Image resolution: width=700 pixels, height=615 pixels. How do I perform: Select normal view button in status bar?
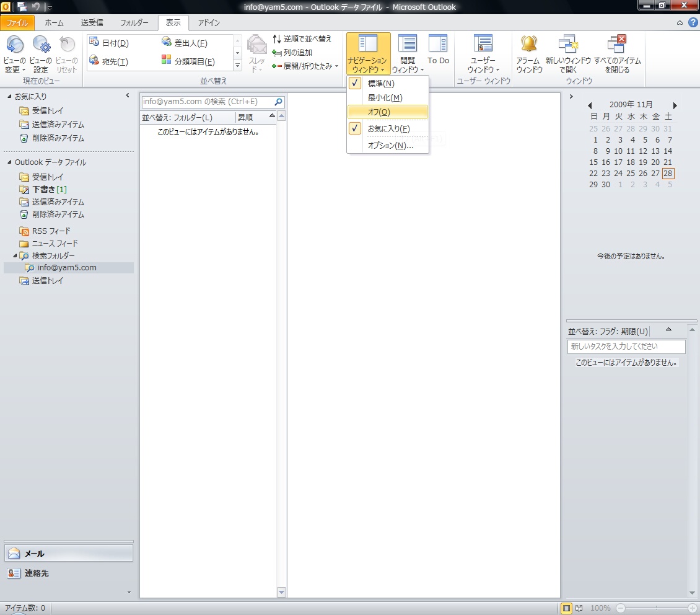point(567,608)
